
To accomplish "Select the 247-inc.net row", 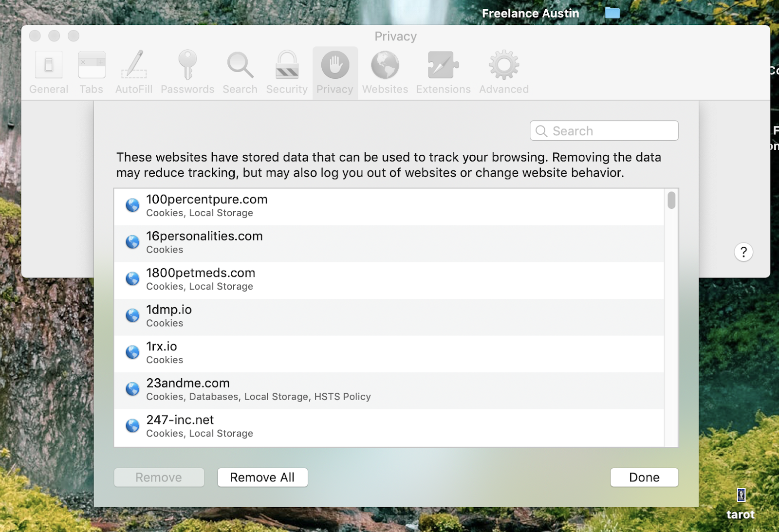I will [389, 427].
